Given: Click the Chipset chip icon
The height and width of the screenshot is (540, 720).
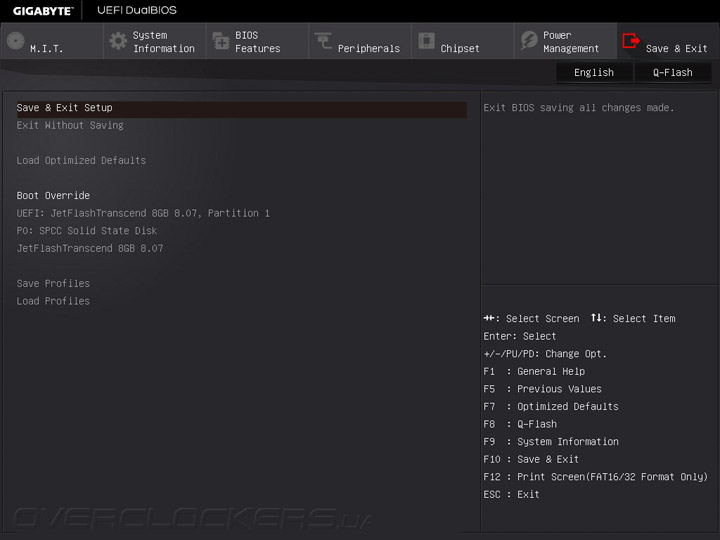Looking at the screenshot, I should pyautogui.click(x=426, y=42).
